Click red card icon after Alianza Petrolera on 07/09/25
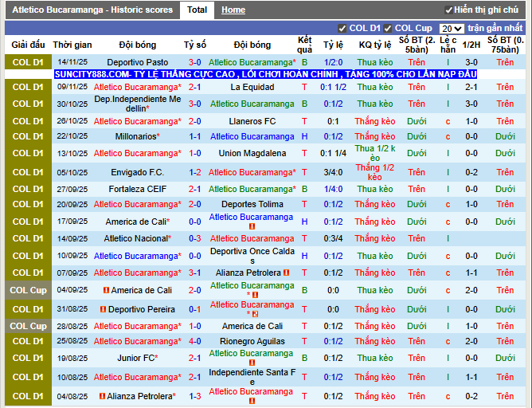The height and width of the screenshot is (408, 532). click(286, 273)
